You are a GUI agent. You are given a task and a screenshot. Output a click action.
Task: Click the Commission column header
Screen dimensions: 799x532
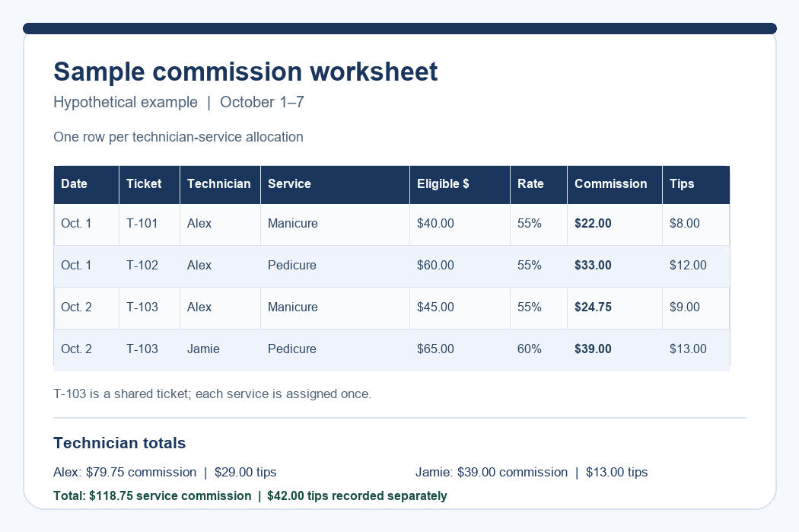(615, 184)
